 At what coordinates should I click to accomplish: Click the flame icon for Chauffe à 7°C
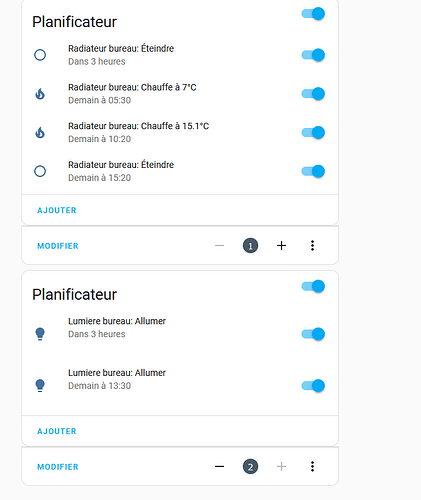point(40,94)
